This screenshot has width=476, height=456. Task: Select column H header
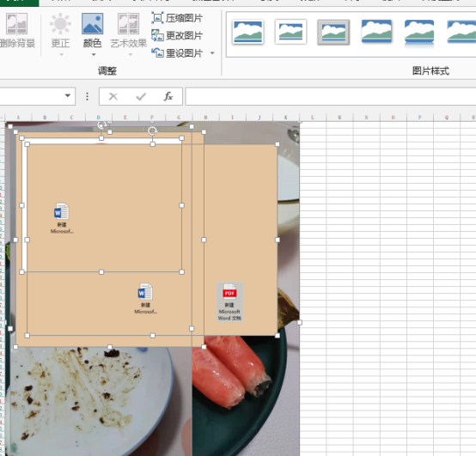(x=205, y=117)
